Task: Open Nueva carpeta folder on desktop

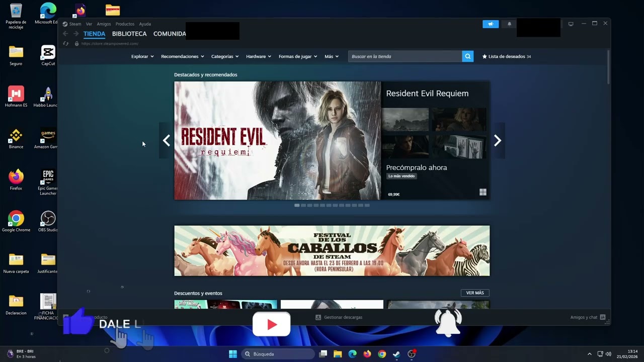Action: [x=16, y=263]
